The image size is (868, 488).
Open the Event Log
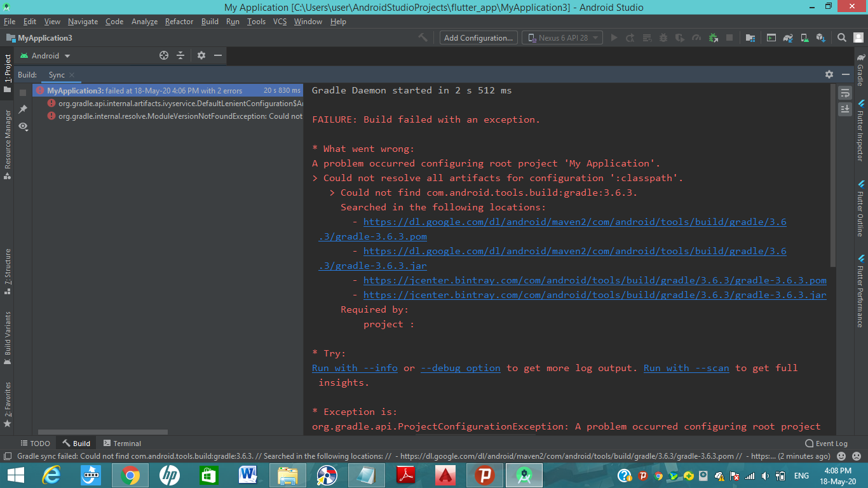(x=826, y=443)
